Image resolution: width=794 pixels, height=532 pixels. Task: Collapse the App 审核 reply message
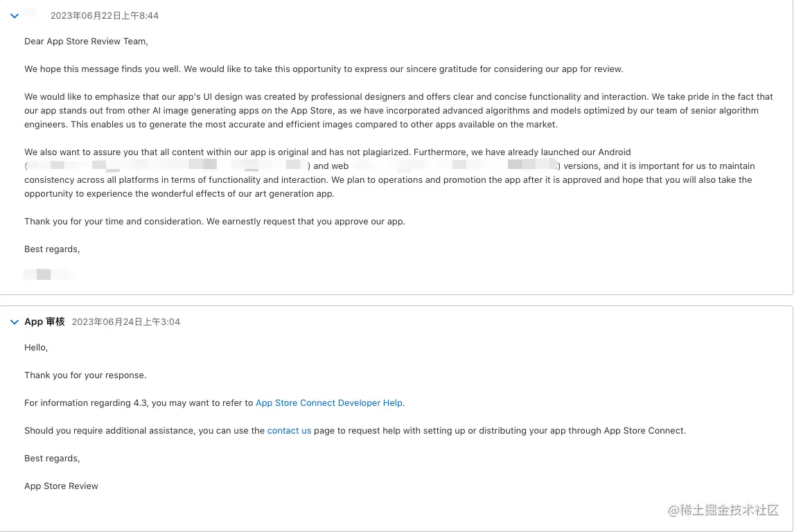point(15,322)
